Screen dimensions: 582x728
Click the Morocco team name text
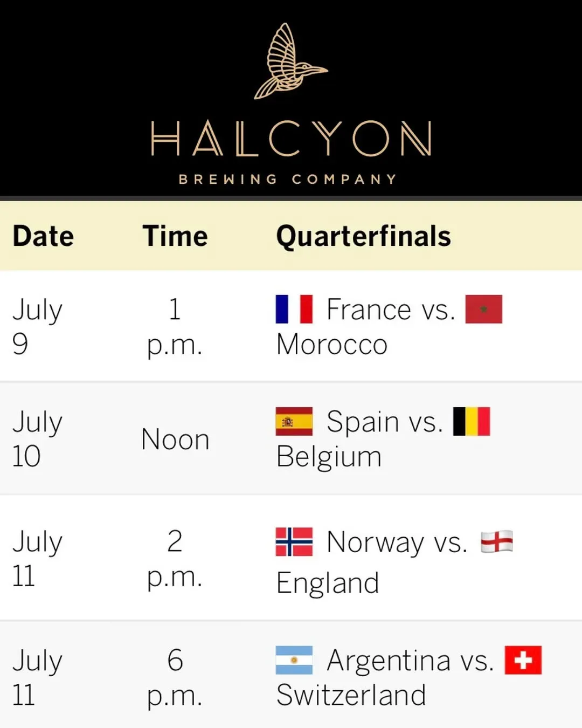click(x=332, y=344)
